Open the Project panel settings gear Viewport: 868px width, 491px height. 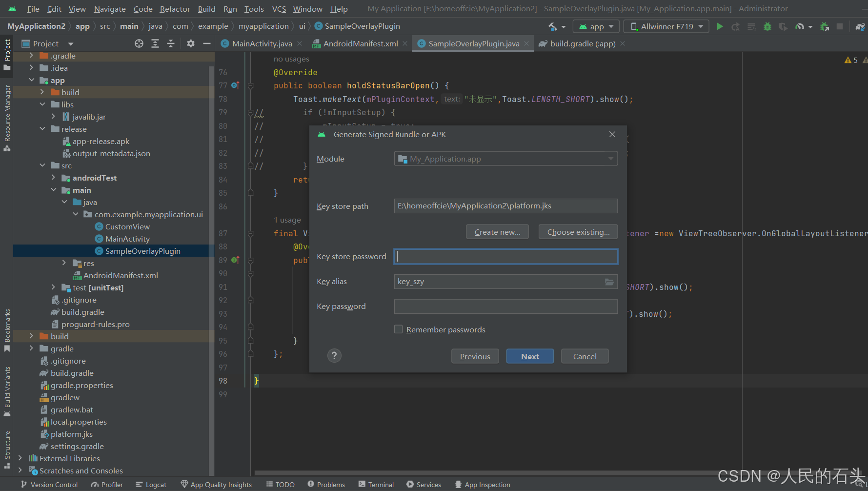[x=190, y=43]
